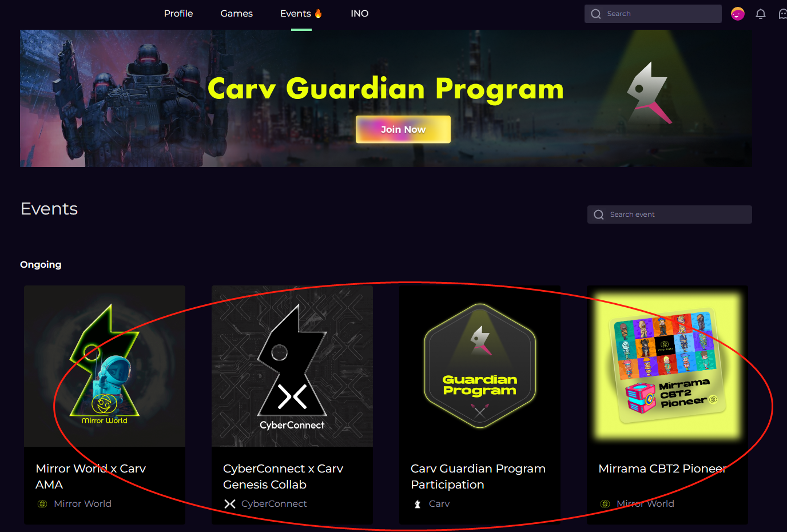Click the Join Now button
This screenshot has width=787, height=532.
tap(403, 129)
